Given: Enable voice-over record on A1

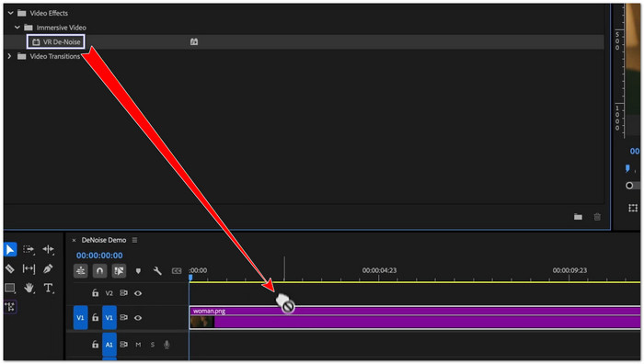Looking at the screenshot, I should coord(167,345).
